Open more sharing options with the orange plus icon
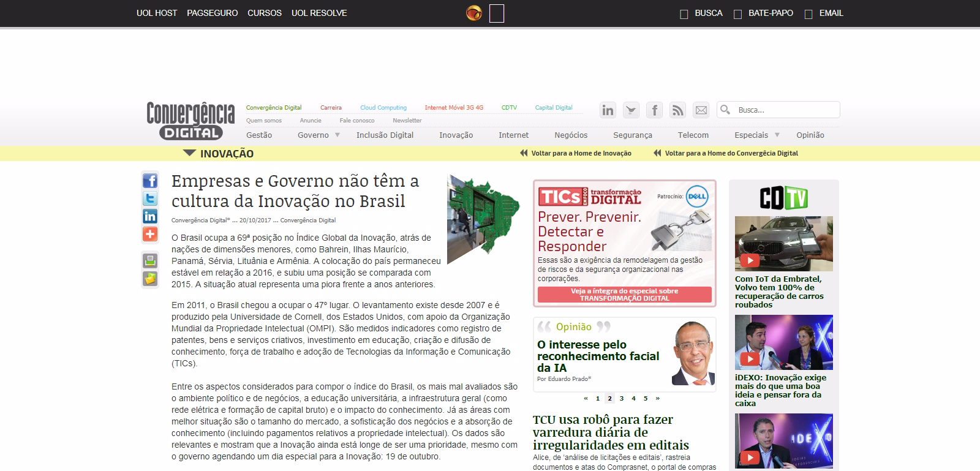 coord(150,234)
